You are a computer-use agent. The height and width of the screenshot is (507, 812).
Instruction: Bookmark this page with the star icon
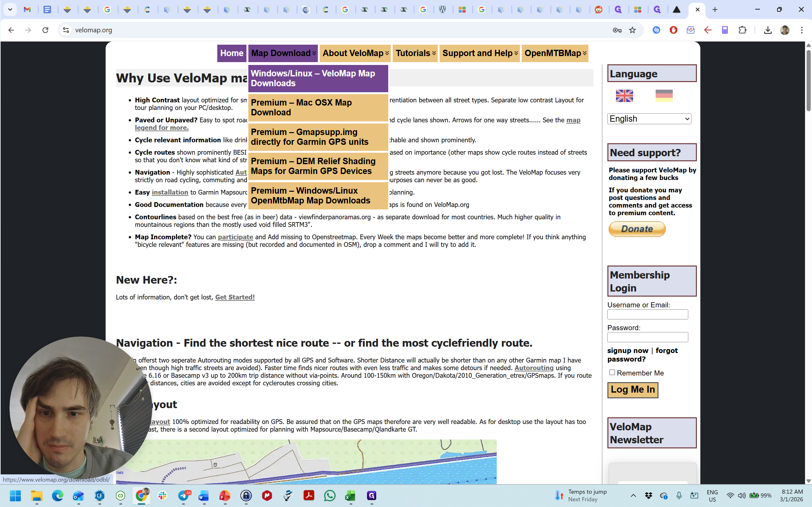pyautogui.click(x=632, y=30)
